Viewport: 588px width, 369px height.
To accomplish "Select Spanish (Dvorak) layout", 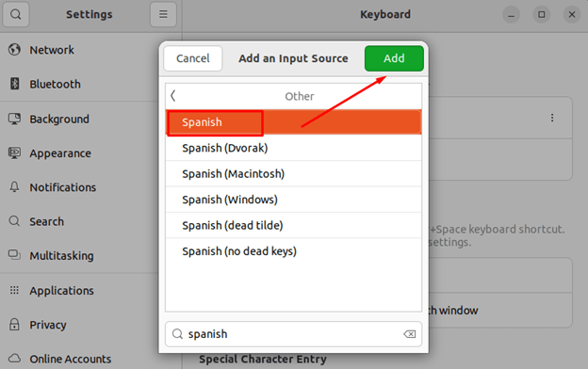I will tap(294, 148).
